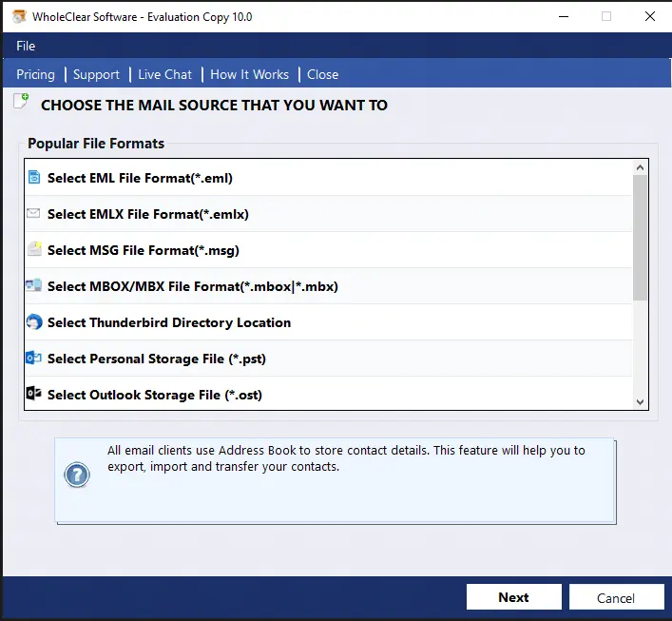Click the MSG file format icon
This screenshot has height=621, width=672.
(34, 249)
